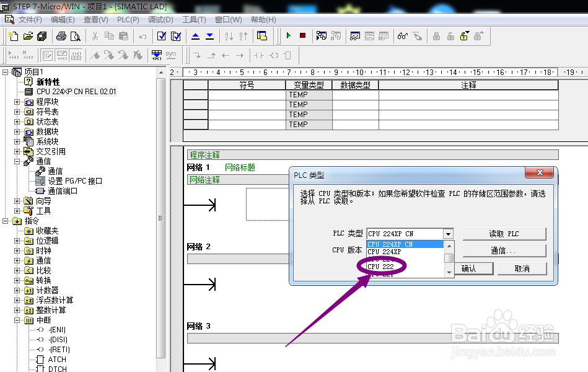Viewport: 588px width, 372px height.
Task: Sort descending with the A-Z up icon
Action: tap(243, 36)
